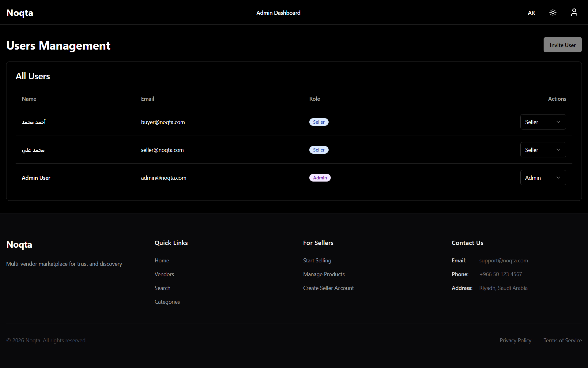Screen dimensions: 588x368
Task: Open the Privacy Policy link
Action: point(515,340)
